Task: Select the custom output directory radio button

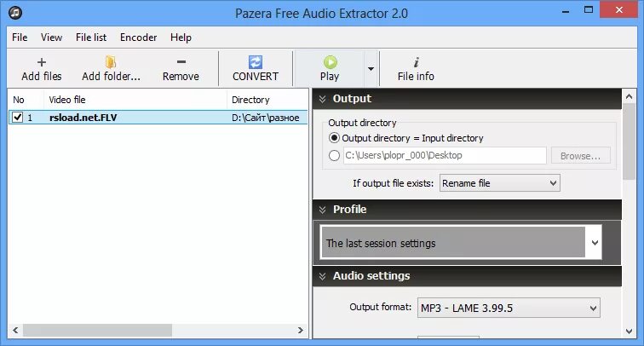Action: point(334,155)
